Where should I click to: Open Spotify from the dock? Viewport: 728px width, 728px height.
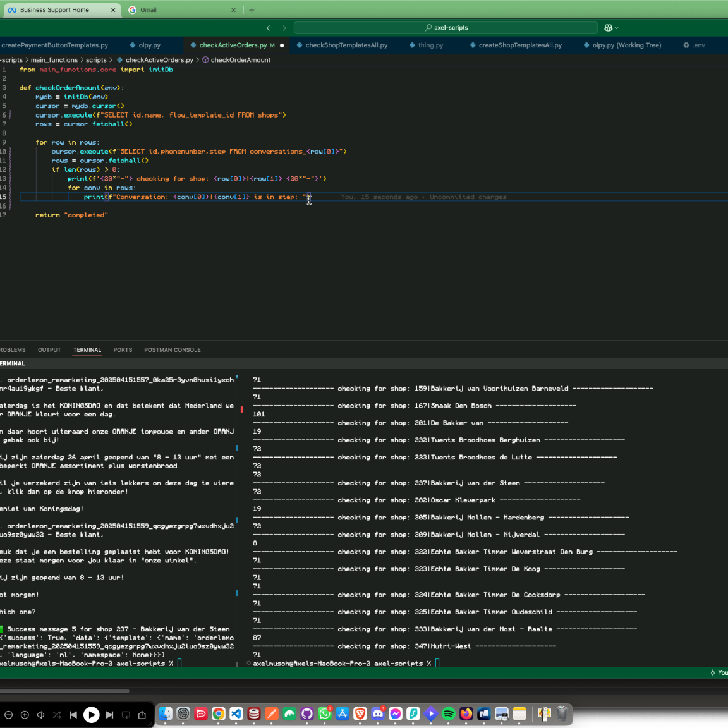pos(449,714)
